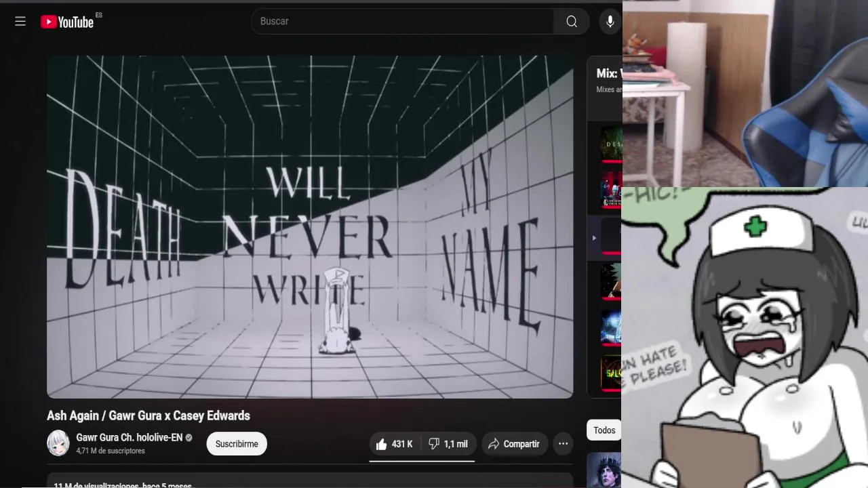Activate voice search microphone
This screenshot has height=488, width=868.
pyautogui.click(x=610, y=22)
